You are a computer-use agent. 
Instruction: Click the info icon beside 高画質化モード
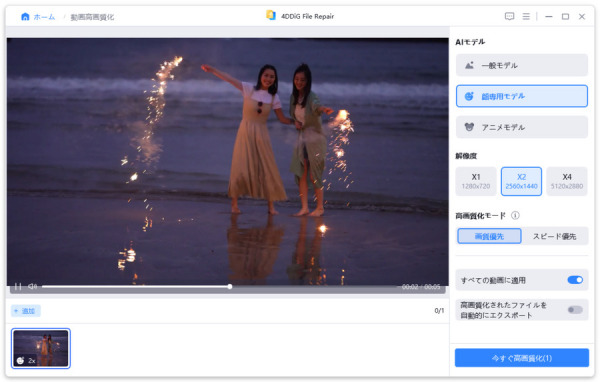point(515,215)
